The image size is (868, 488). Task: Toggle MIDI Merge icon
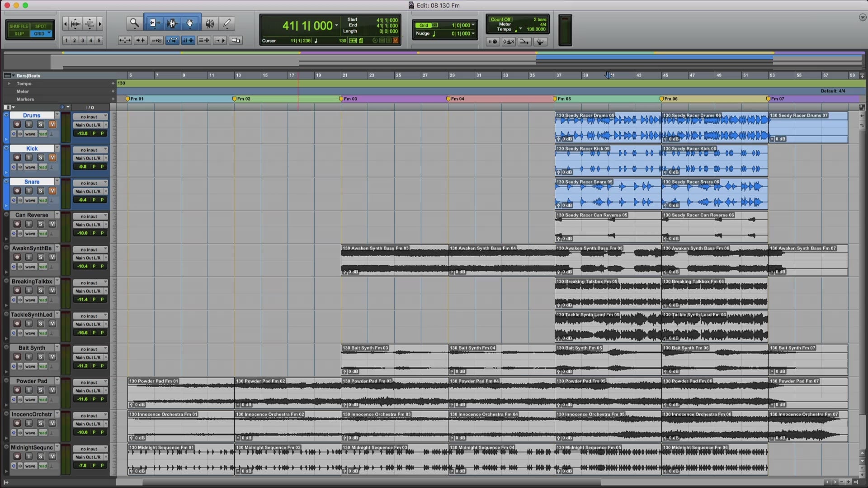click(x=524, y=42)
